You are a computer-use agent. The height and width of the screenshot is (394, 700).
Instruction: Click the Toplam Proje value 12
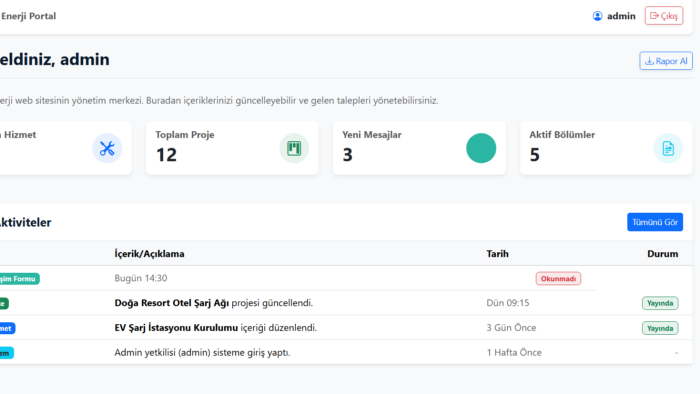click(166, 155)
